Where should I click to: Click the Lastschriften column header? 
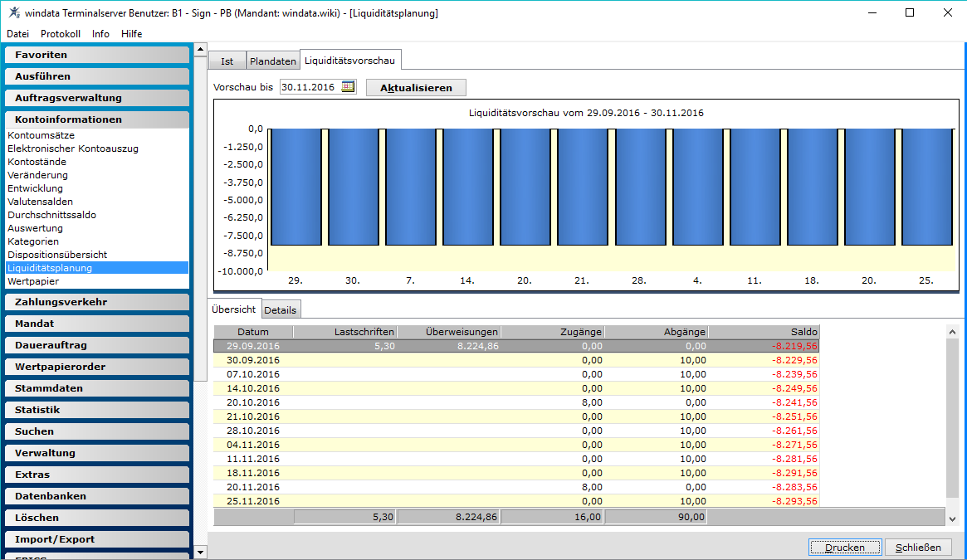point(345,332)
